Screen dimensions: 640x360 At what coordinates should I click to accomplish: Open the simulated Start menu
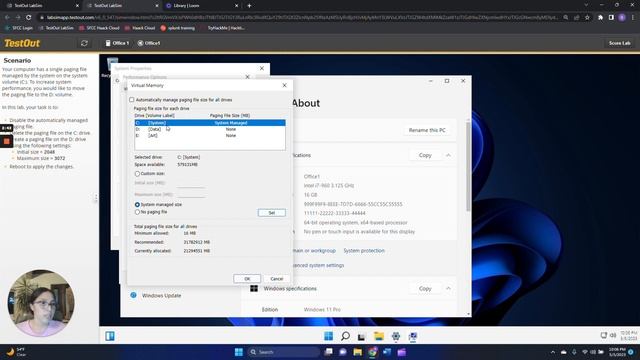coord(328,336)
